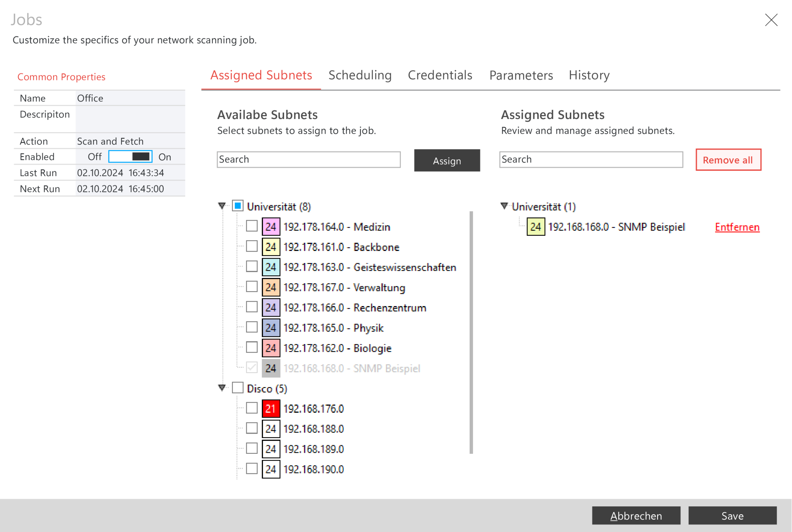The width and height of the screenshot is (792, 532).
Task: Toggle the Enabled Off/On switch
Action: (x=130, y=157)
